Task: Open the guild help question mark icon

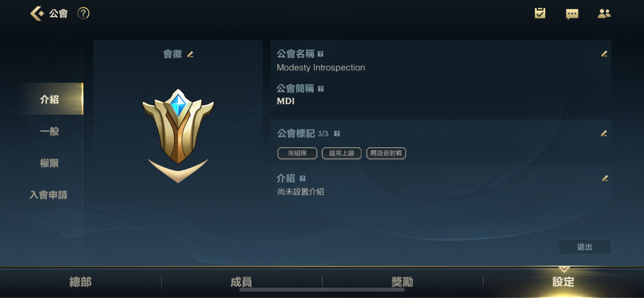Action: tap(83, 13)
